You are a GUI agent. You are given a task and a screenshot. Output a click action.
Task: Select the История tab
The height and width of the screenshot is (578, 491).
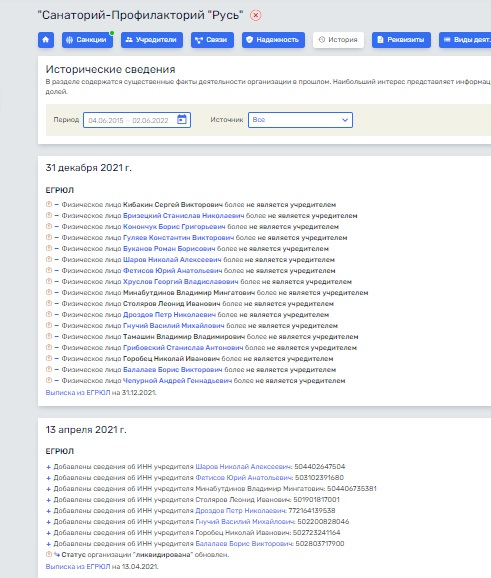click(338, 40)
